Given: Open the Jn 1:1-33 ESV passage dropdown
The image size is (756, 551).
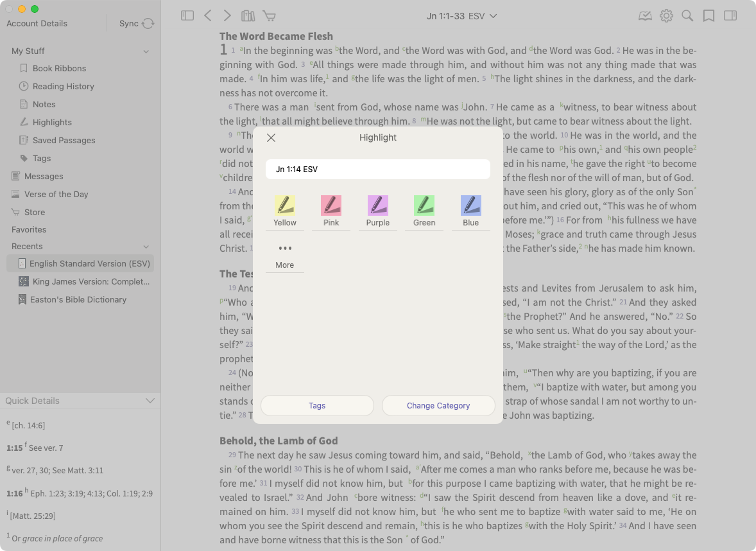Looking at the screenshot, I should [461, 16].
